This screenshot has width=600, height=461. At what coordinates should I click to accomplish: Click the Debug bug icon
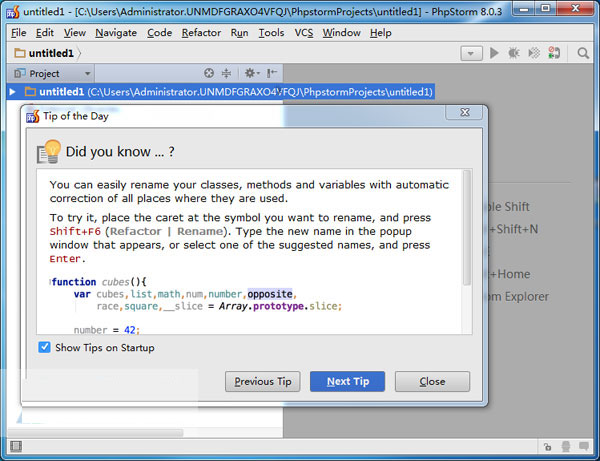click(x=514, y=53)
